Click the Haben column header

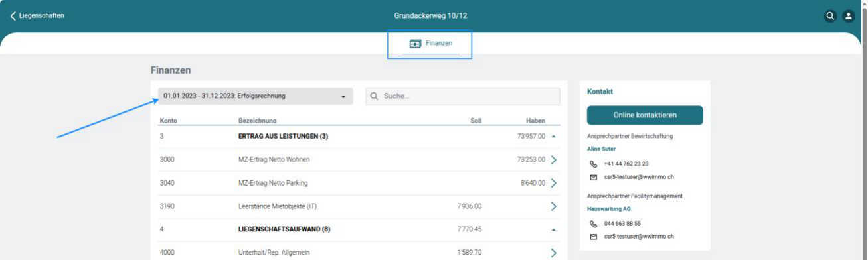[x=535, y=121]
